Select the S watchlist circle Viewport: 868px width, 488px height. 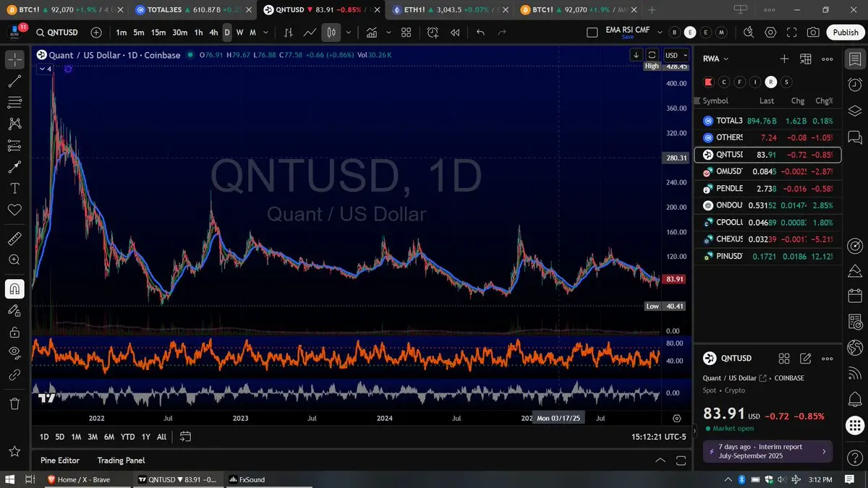click(786, 82)
